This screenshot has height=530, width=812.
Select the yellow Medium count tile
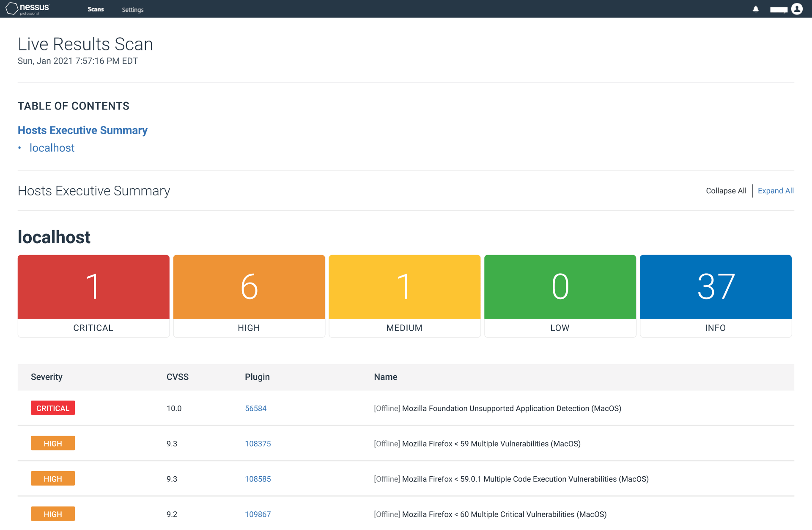[x=405, y=296]
